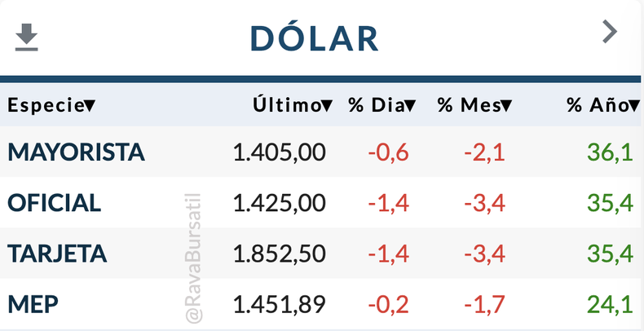Screen dimensions: 644x331
Task: Click MAYORISTA last price 1.405,00
Action: [280, 152]
